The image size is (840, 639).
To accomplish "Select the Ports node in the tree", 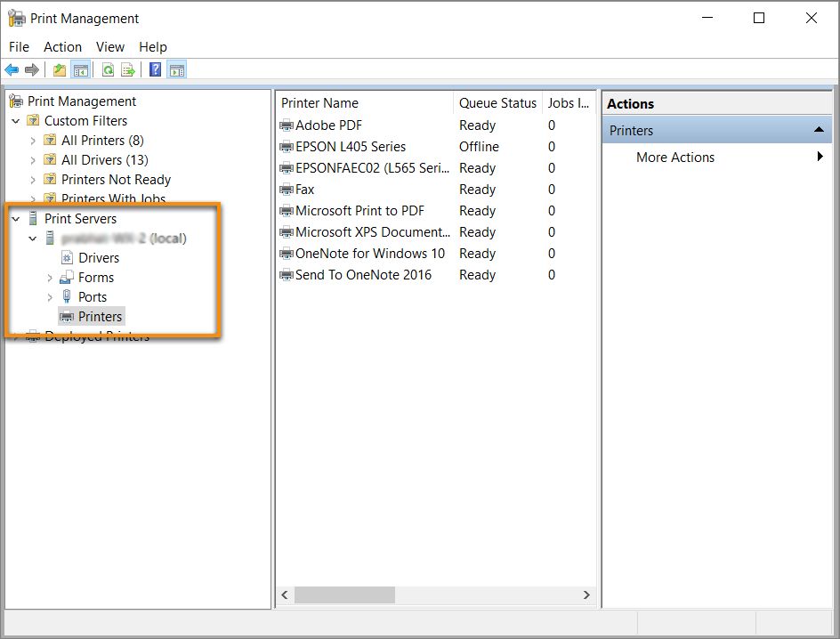I will pyautogui.click(x=93, y=296).
